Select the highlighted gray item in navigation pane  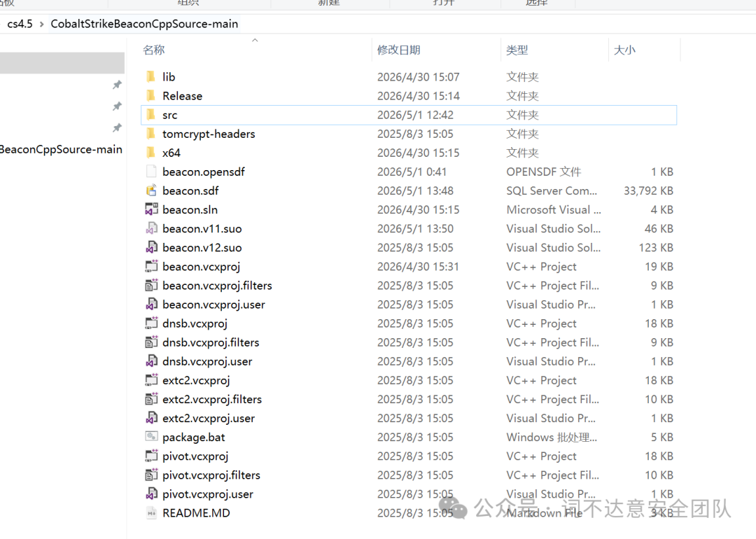(62, 63)
